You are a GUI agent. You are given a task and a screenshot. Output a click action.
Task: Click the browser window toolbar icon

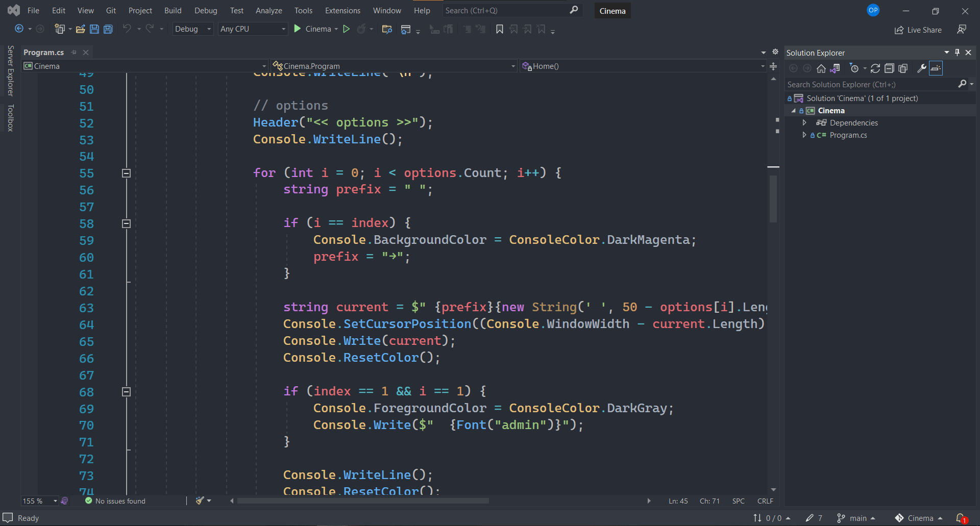[406, 29]
